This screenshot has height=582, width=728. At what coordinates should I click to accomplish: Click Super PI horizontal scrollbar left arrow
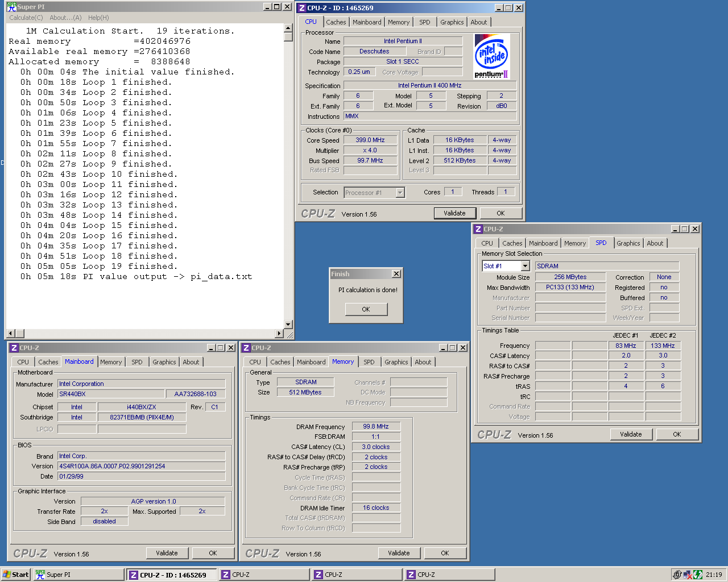point(10,334)
